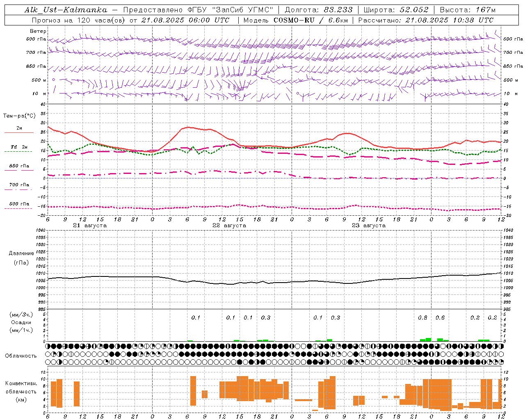
Task: Click the (мм/1ч.) units label
Action: [x=21, y=330]
